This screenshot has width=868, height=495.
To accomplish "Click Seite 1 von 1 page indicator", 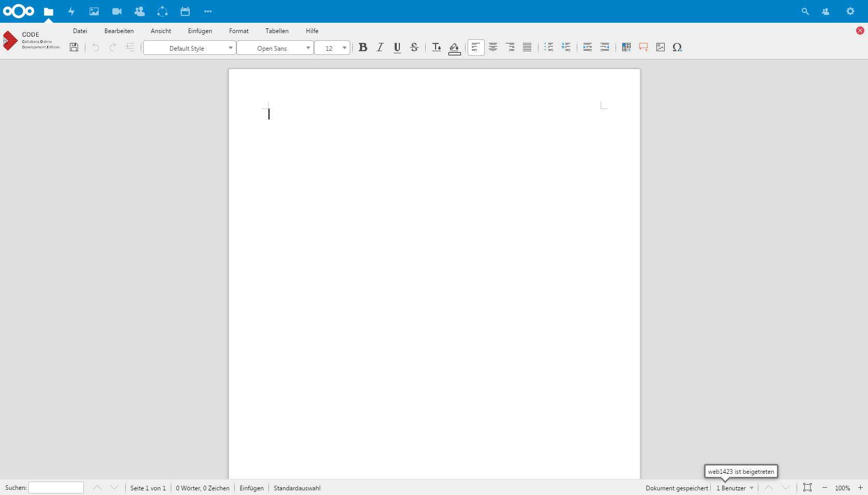I will (148, 488).
